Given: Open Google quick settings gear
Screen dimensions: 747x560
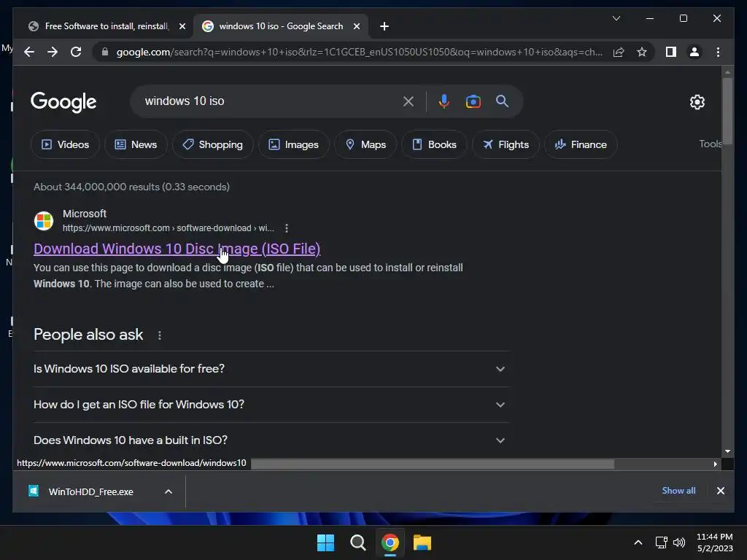Looking at the screenshot, I should 697,102.
